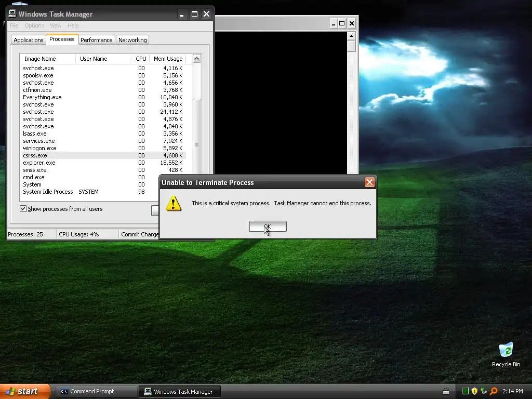Click inside the black Command Prompt console area
Screen dimensions: 532x399
281,103
